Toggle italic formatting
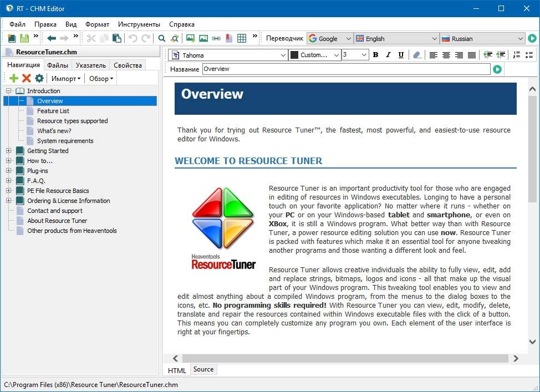The width and height of the screenshot is (540, 392). click(x=388, y=55)
